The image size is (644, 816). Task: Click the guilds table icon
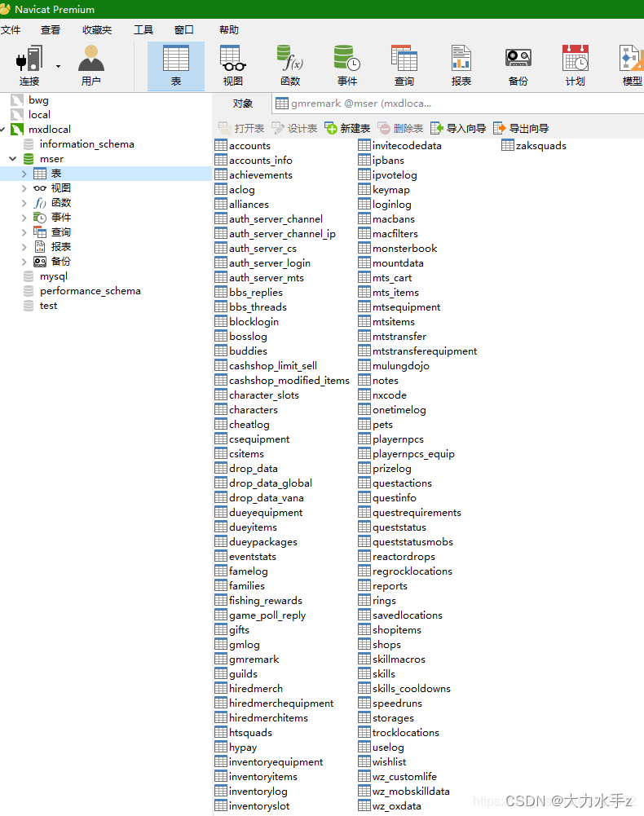tap(221, 673)
